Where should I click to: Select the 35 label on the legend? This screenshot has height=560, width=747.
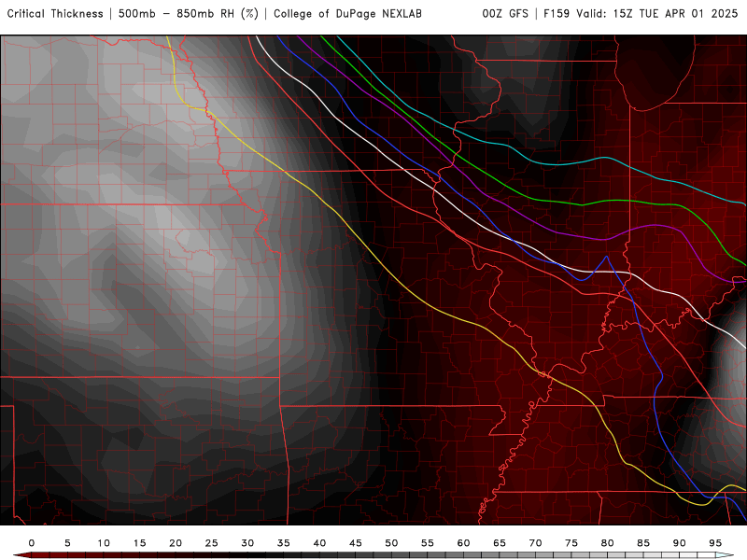284,543
